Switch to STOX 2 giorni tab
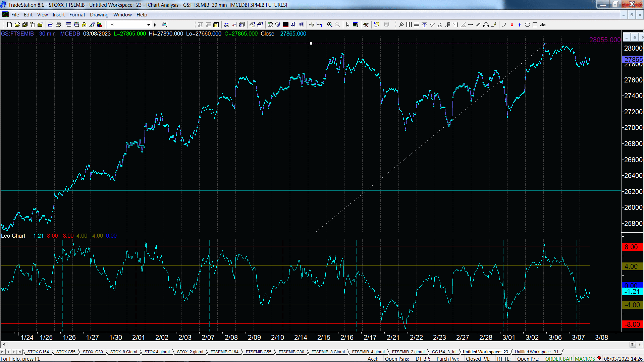644x362 pixels. coord(190,352)
